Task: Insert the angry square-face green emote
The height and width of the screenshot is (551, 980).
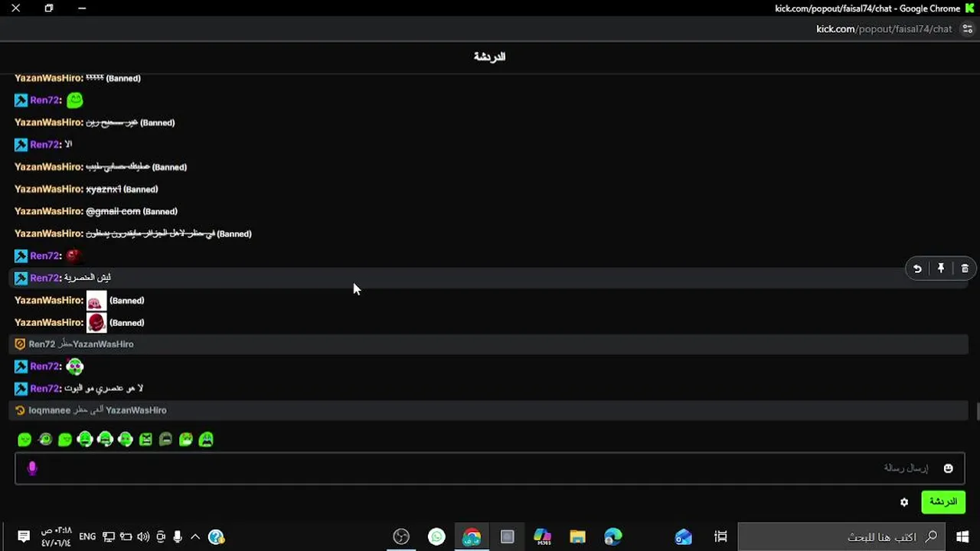Action: [x=145, y=439]
